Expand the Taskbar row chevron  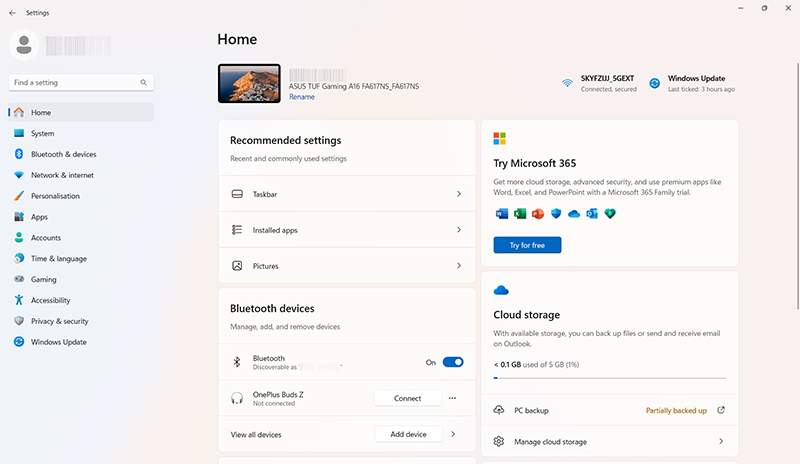click(x=459, y=194)
